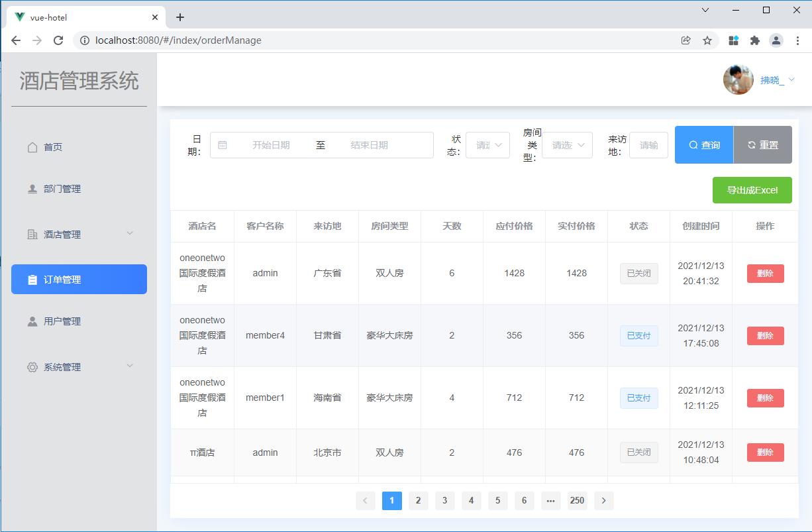Open the 状态 status dropdown

(x=487, y=144)
